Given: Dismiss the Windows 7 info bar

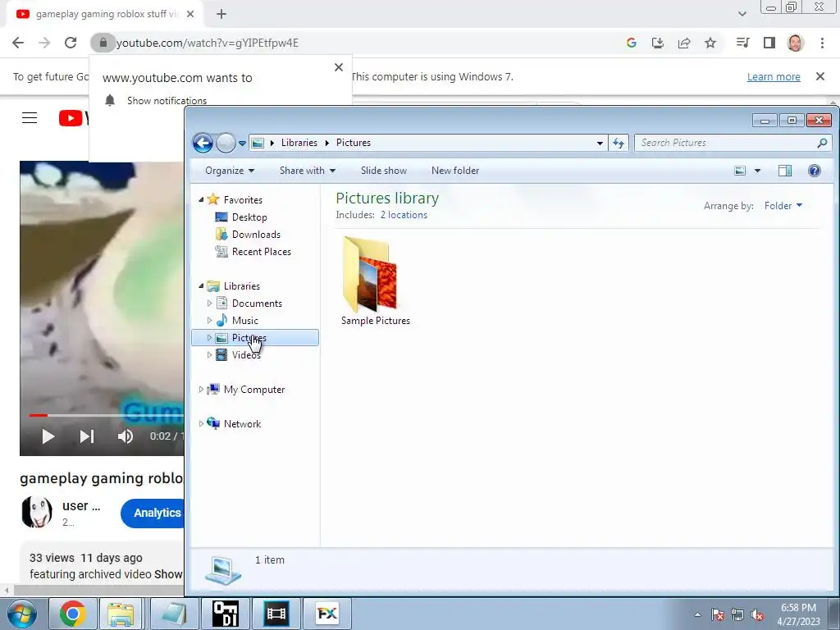Looking at the screenshot, I should pos(820,76).
